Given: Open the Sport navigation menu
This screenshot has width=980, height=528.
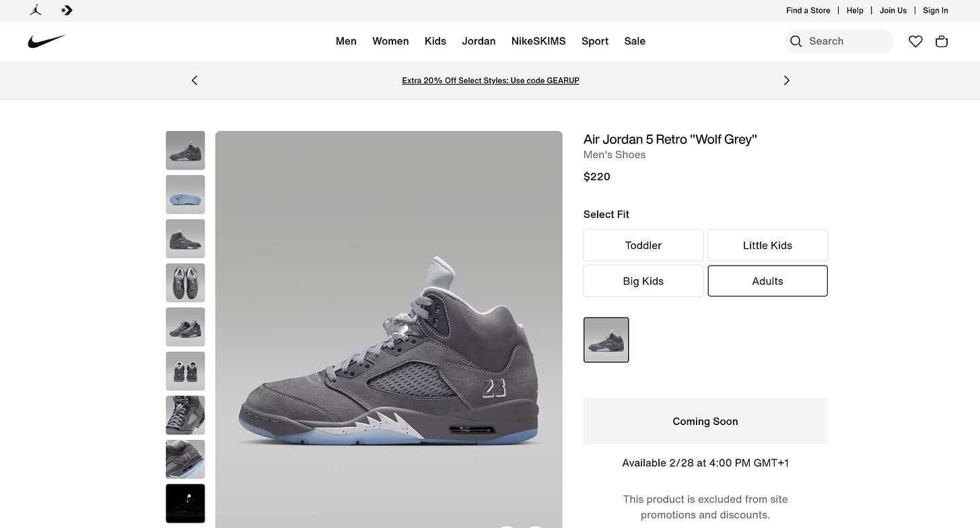Looking at the screenshot, I should click(x=594, y=41).
